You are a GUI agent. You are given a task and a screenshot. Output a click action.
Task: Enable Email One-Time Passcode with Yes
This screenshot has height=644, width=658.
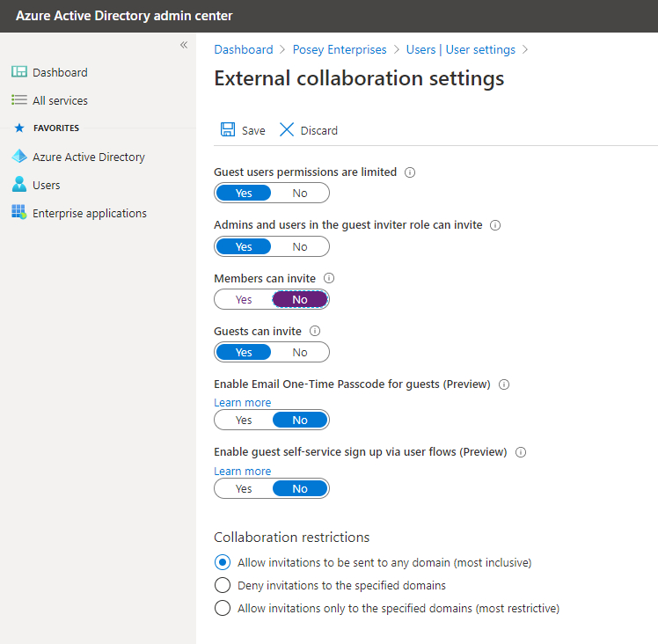244,420
